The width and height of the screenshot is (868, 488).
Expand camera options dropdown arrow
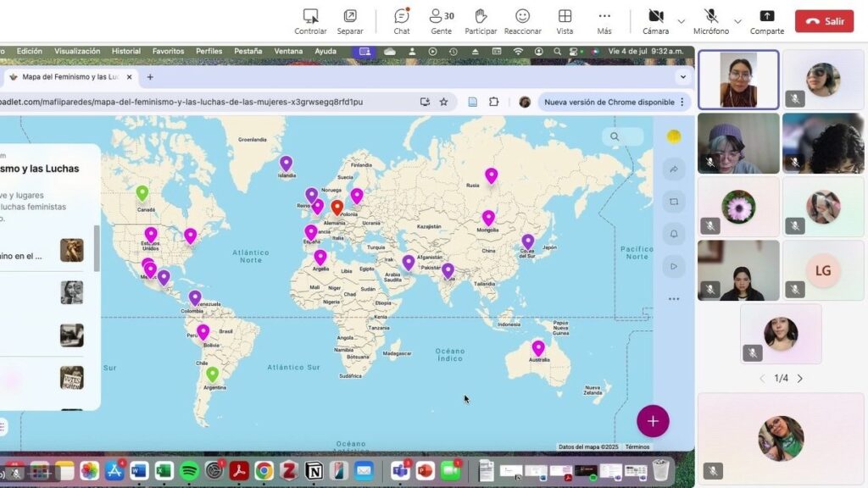[682, 21]
